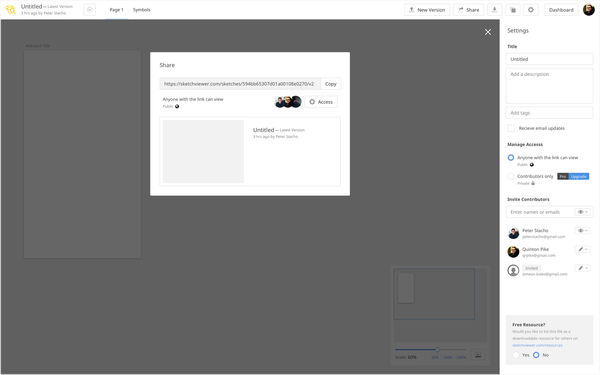This screenshot has height=375, width=600.
Task: Open the sketchviewer.com/resources link
Action: click(x=537, y=345)
